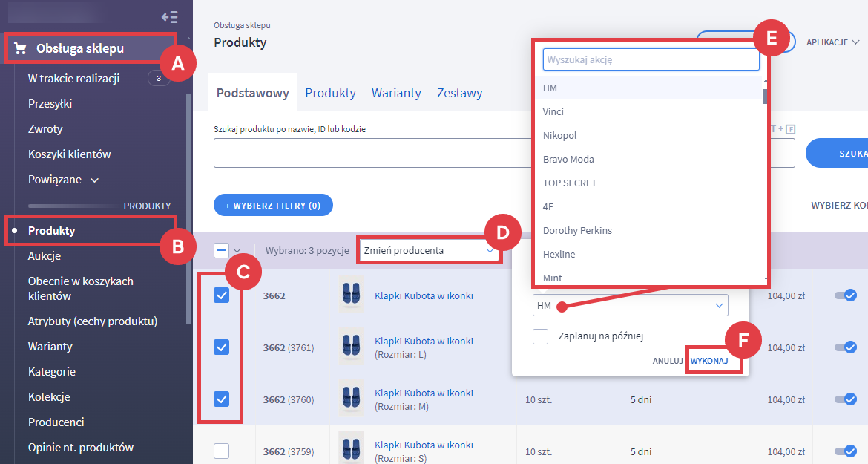Open the first Klapki Kubota product thumbnail
This screenshot has height=464, width=868.
(x=351, y=295)
